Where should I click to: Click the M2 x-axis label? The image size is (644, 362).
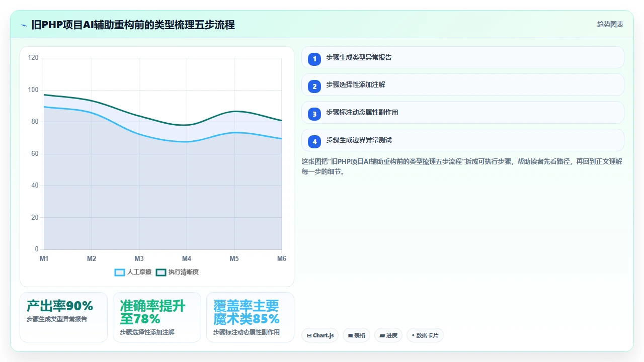(92, 258)
